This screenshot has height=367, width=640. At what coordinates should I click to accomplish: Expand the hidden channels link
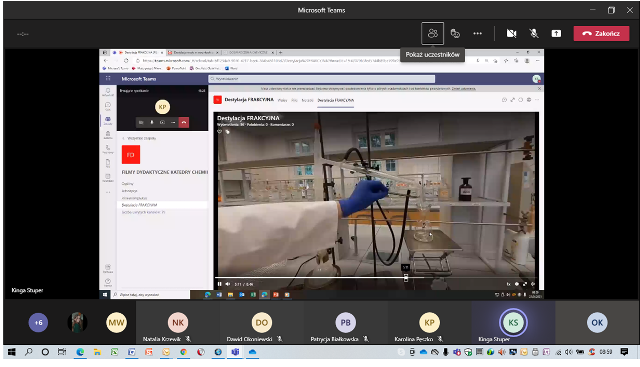pyautogui.click(x=143, y=212)
